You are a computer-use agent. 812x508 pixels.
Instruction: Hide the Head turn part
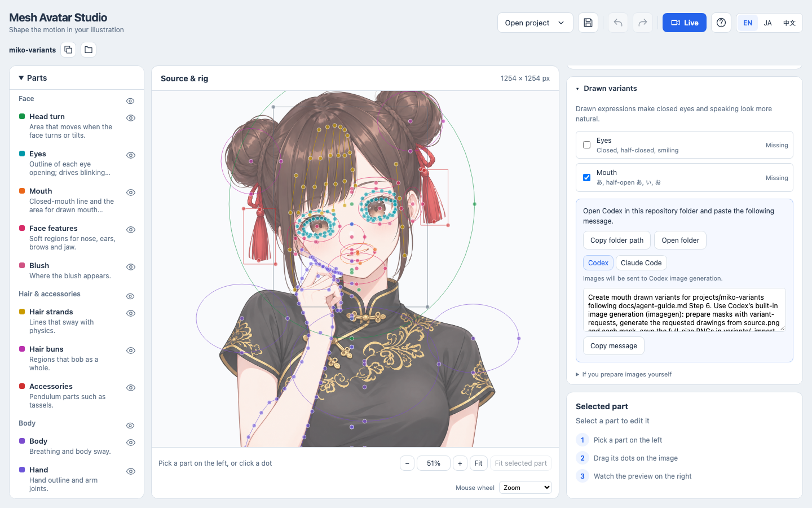coord(131,118)
